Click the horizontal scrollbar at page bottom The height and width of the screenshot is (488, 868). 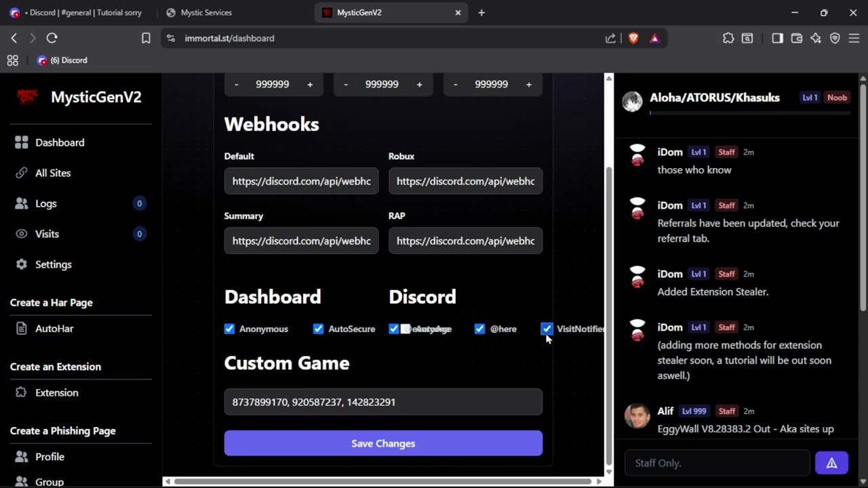[383, 481]
